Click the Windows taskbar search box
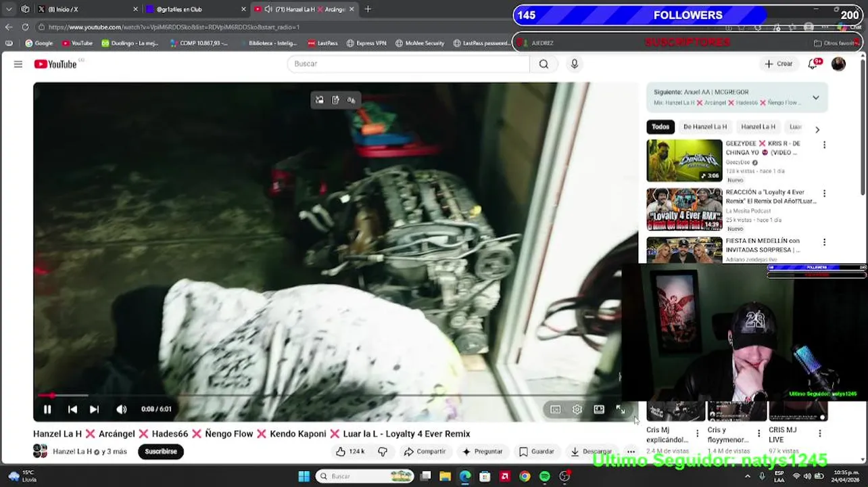 pyautogui.click(x=365, y=476)
